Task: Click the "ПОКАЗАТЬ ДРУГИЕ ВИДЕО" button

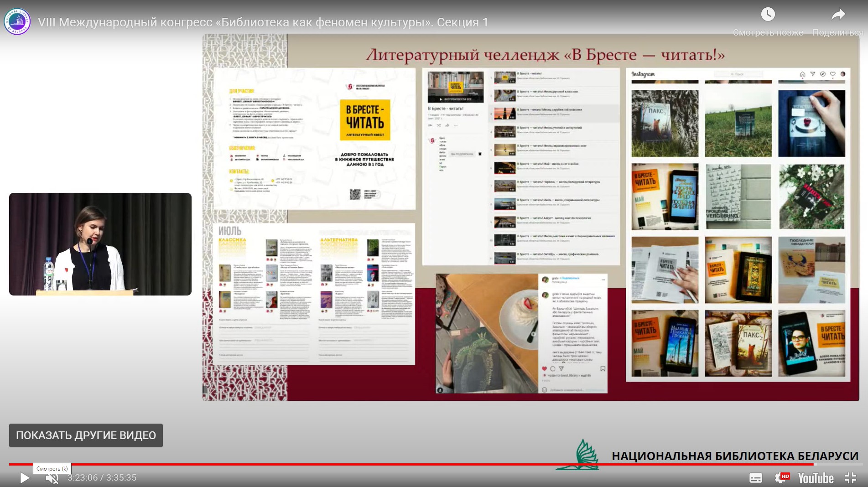Action: pos(86,435)
